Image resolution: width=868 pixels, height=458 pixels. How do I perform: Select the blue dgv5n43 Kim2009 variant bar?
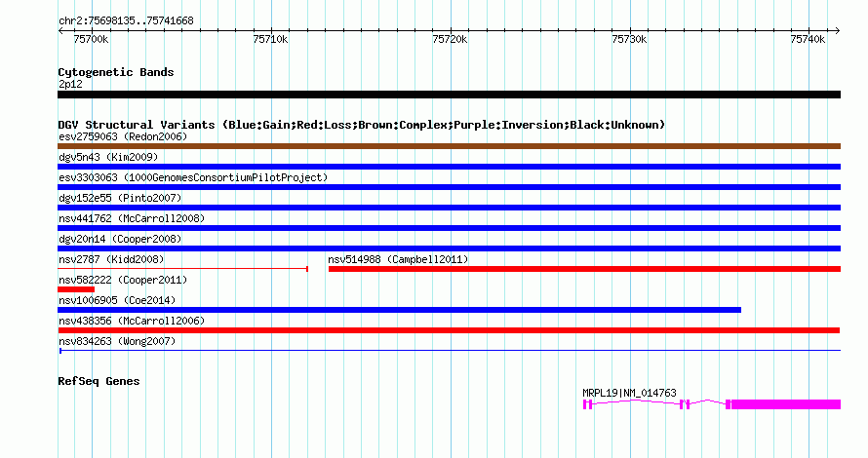click(x=449, y=167)
